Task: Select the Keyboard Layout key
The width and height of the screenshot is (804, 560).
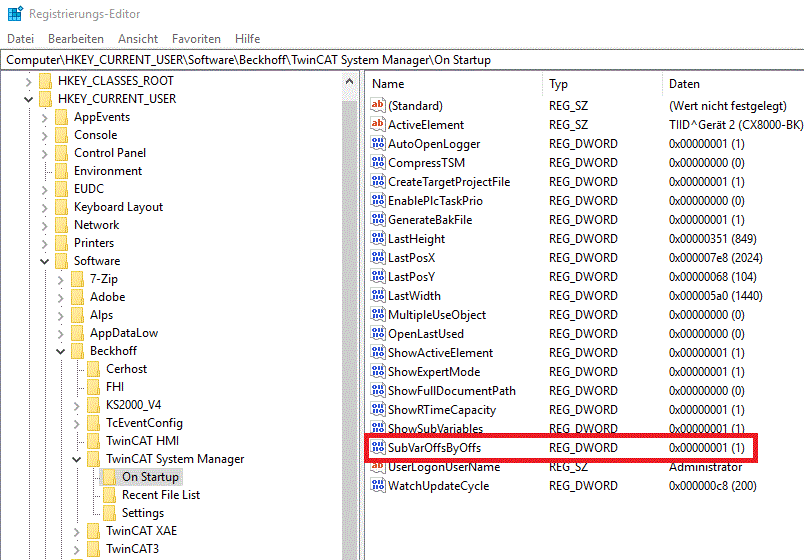Action: (118, 207)
